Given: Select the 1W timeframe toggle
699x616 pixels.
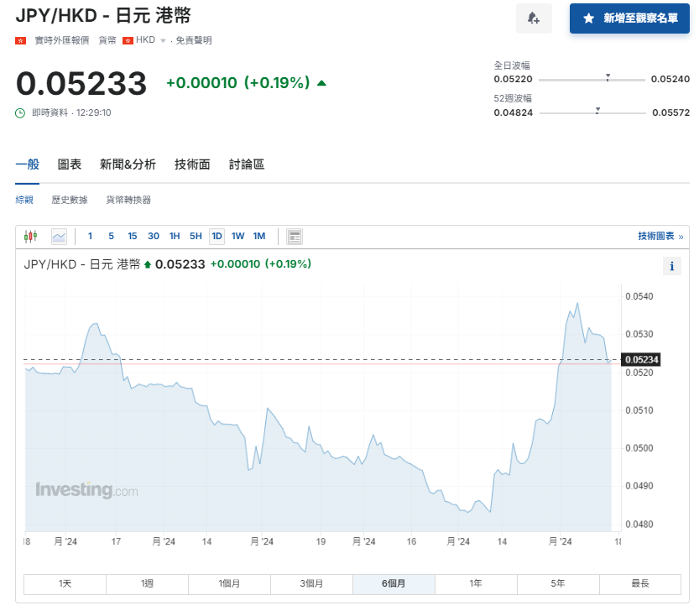Looking at the screenshot, I should [237, 237].
